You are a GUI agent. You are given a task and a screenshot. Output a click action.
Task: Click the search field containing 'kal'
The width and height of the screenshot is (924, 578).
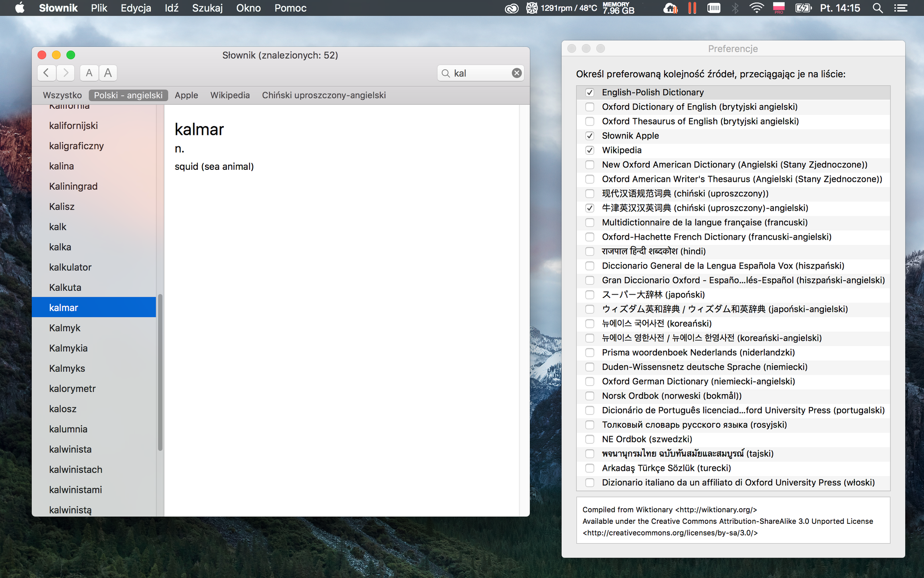480,73
